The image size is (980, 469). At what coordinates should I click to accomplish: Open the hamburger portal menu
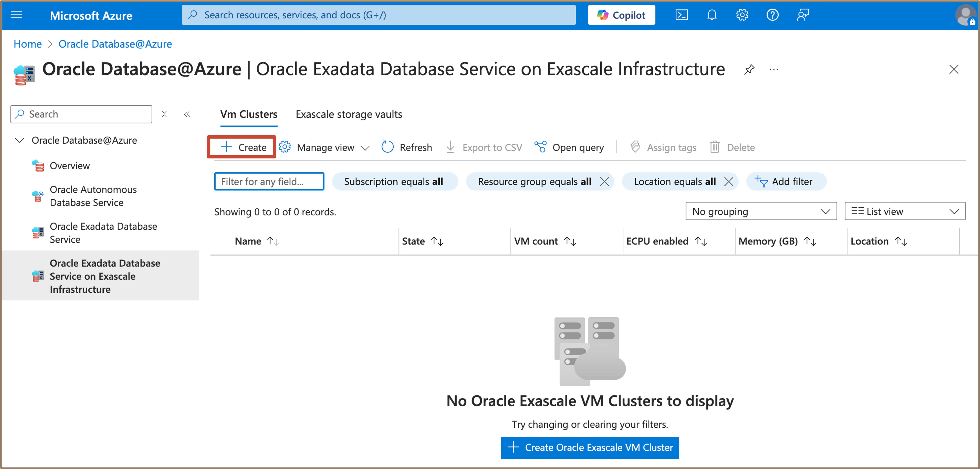16,15
